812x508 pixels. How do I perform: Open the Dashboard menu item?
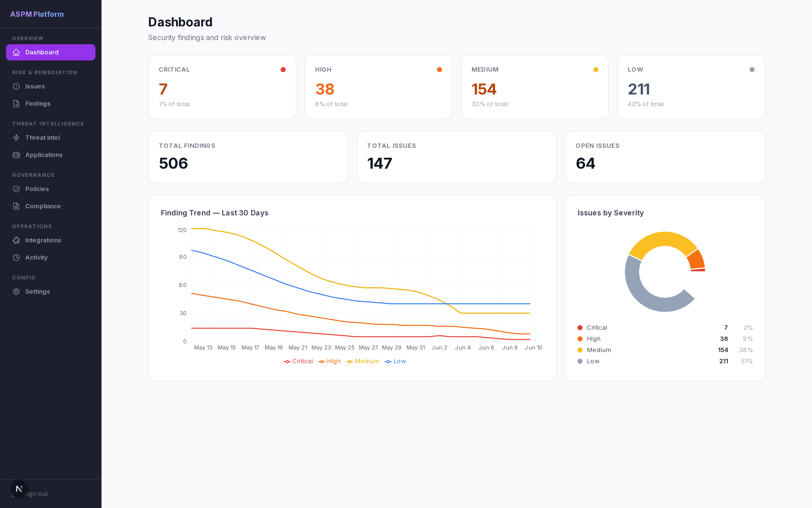51,52
